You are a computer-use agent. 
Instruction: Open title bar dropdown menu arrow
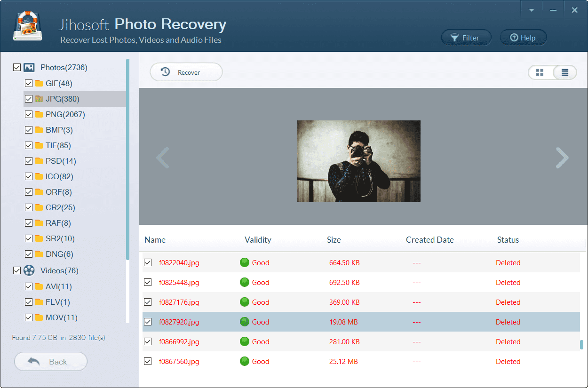532,10
